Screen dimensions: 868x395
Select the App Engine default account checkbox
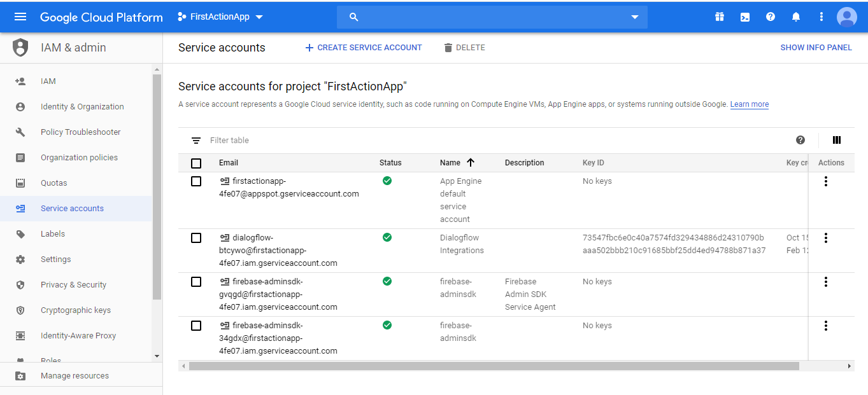point(196,181)
